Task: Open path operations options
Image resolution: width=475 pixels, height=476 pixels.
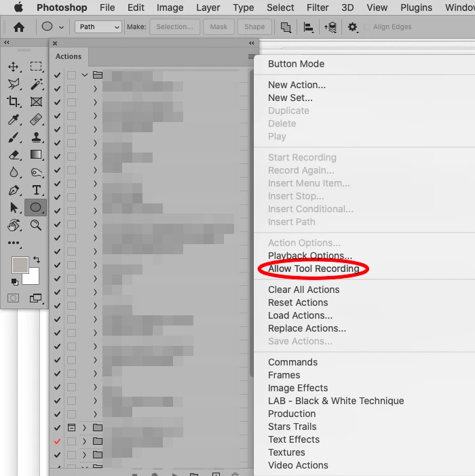Action: click(x=286, y=27)
